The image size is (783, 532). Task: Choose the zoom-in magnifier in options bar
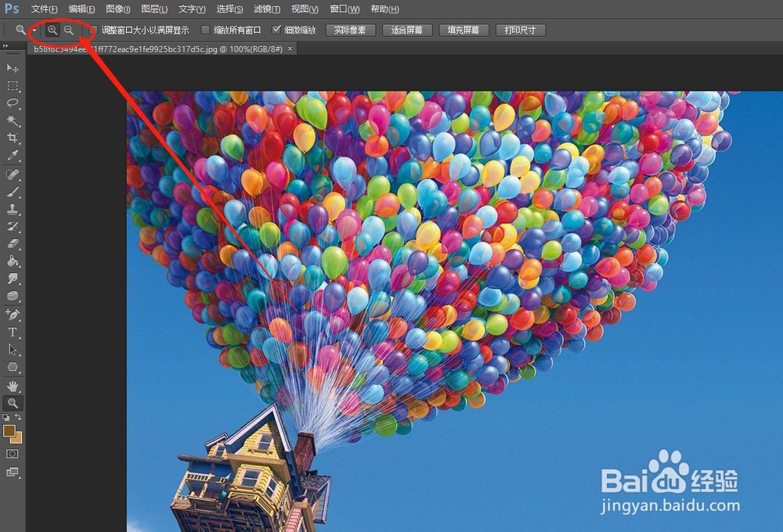52,30
